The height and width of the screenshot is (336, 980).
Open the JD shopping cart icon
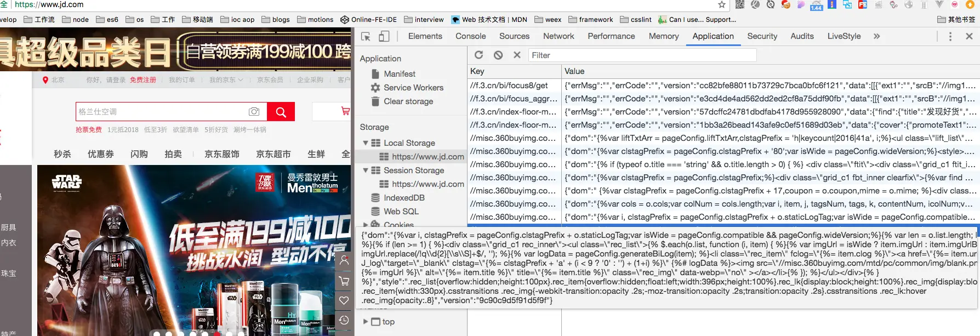click(x=345, y=111)
